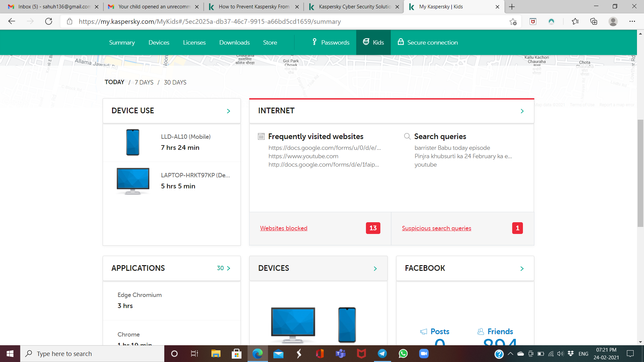Expand the Facebook panel chevron
Image resolution: width=644 pixels, height=362 pixels.
pos(522,268)
